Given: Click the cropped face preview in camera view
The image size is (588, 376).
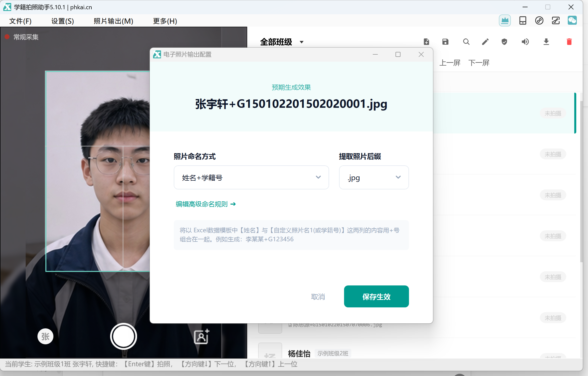Looking at the screenshot, I should (98, 171).
